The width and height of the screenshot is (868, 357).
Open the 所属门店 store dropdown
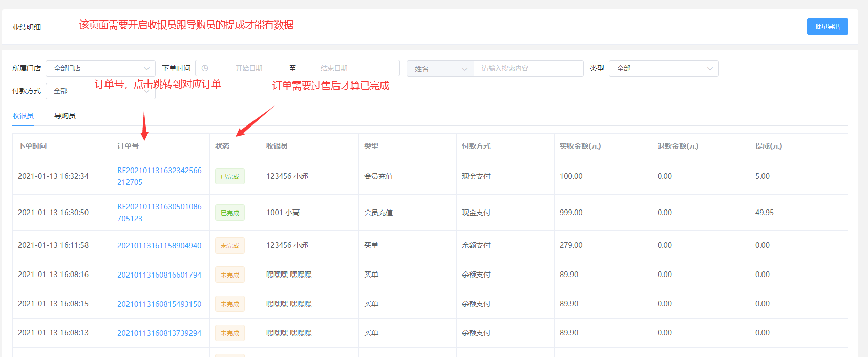[100, 69]
